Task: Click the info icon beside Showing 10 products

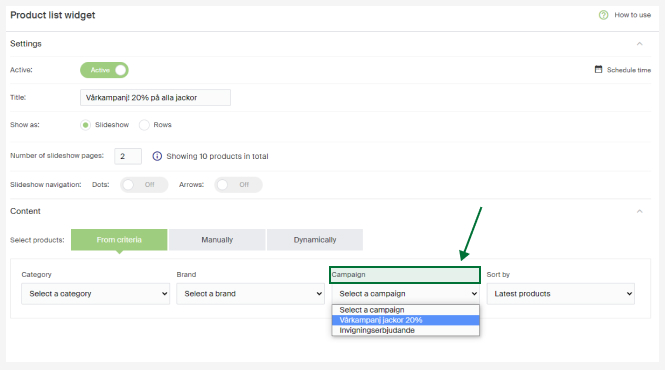Action: click(157, 156)
